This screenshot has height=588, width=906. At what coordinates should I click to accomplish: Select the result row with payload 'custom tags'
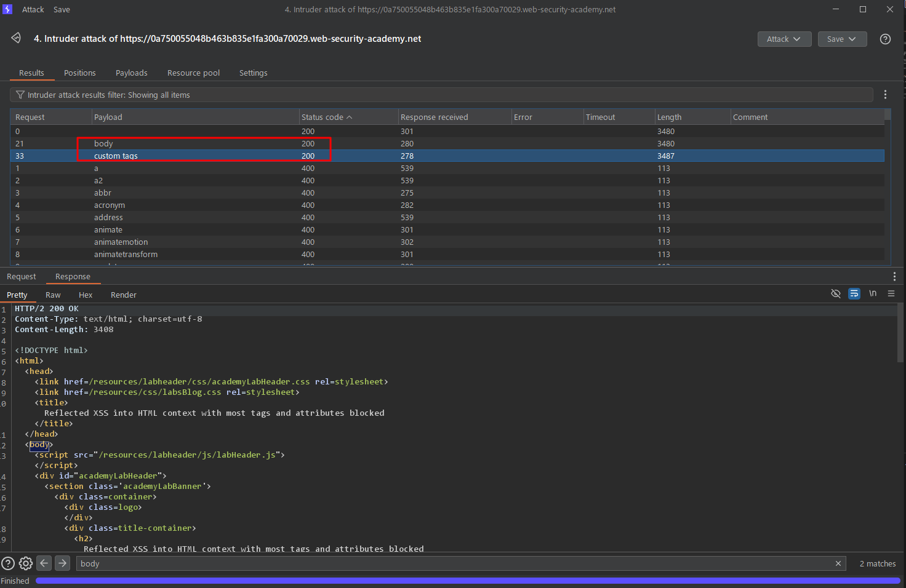click(x=447, y=156)
